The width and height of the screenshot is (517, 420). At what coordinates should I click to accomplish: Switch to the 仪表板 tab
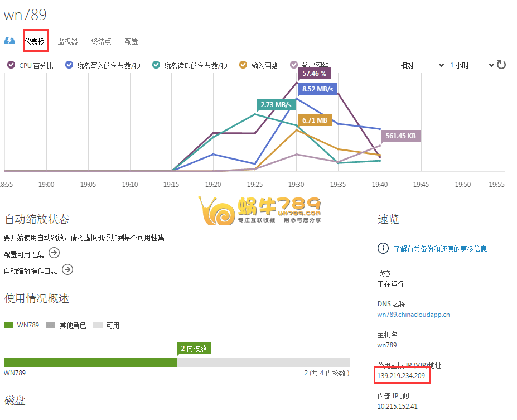click(x=35, y=41)
